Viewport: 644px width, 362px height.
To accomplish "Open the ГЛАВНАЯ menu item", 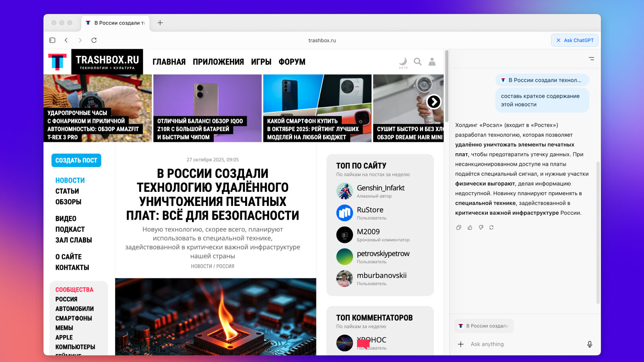I will pos(169,62).
